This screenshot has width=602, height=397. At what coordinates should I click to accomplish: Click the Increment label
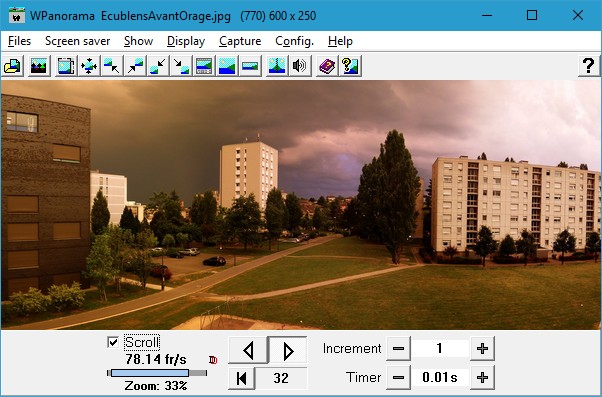point(352,348)
